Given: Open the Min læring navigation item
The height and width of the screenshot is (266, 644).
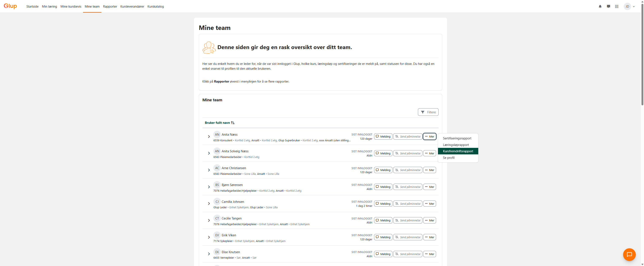Looking at the screenshot, I should 49,7.
